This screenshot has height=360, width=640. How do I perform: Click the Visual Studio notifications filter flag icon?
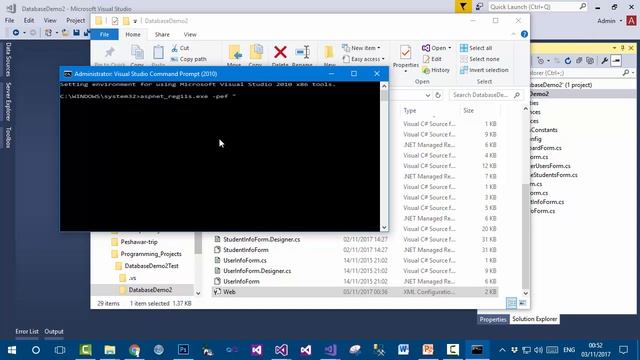pos(463,7)
